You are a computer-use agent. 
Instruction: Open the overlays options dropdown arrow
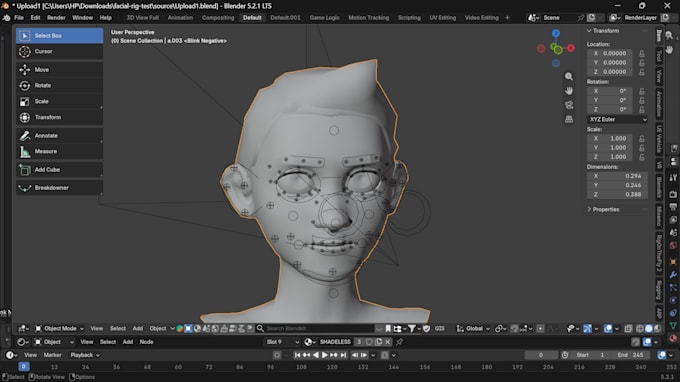[617, 329]
